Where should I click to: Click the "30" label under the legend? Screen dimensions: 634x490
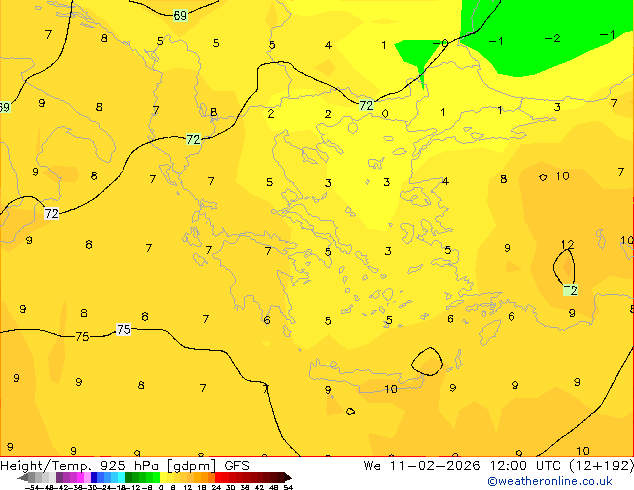[x=230, y=487]
